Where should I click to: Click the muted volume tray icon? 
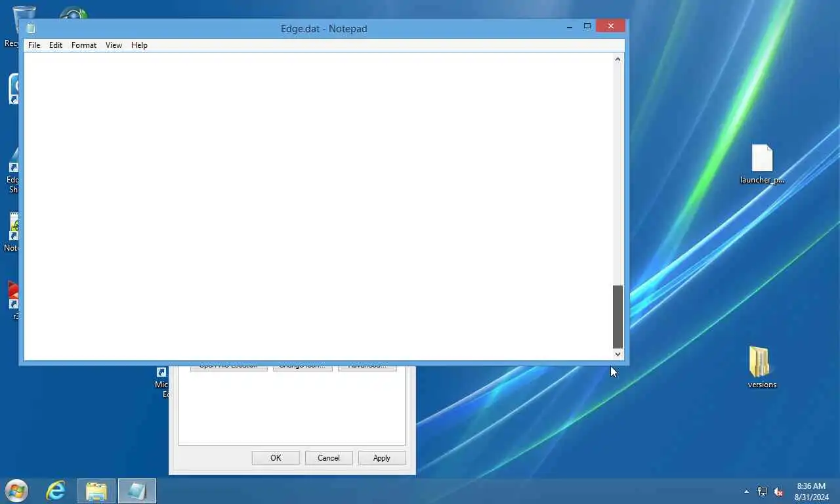(778, 492)
